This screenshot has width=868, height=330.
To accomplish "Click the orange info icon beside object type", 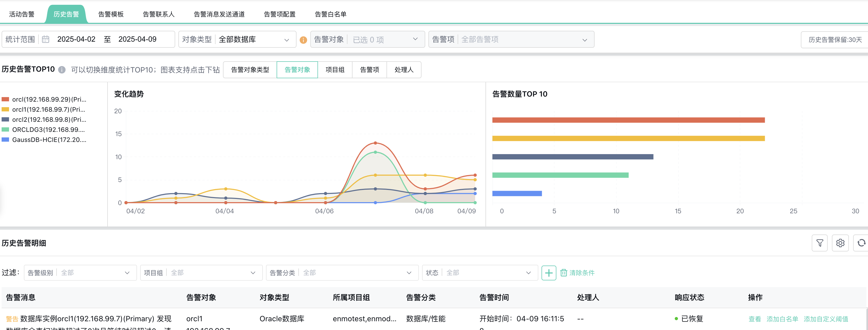I will click(x=303, y=40).
